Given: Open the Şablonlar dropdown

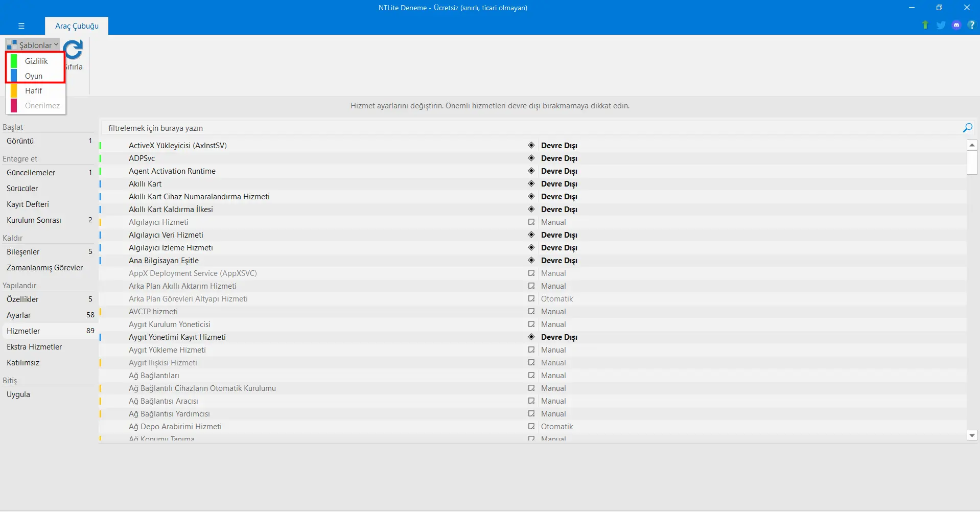Looking at the screenshot, I should coord(33,45).
